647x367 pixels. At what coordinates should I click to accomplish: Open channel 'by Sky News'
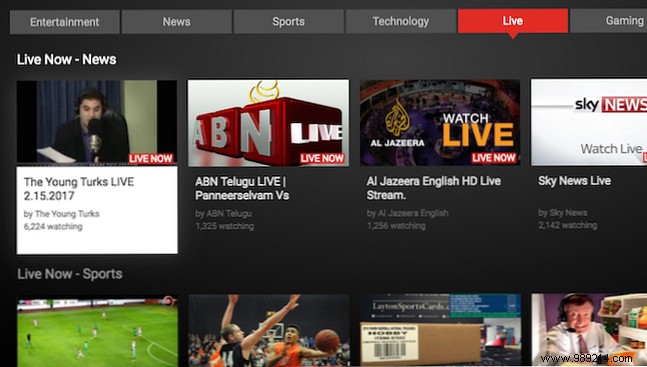coord(562,213)
